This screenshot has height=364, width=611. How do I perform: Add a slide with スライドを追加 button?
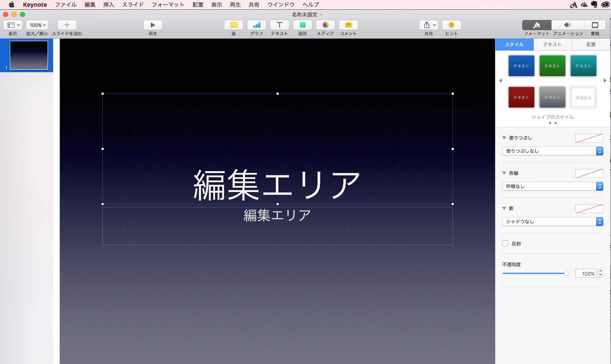pyautogui.click(x=67, y=25)
